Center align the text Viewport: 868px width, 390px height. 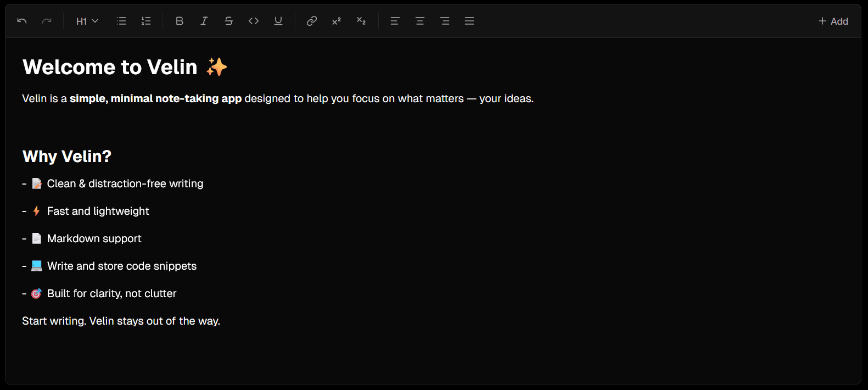(x=420, y=21)
